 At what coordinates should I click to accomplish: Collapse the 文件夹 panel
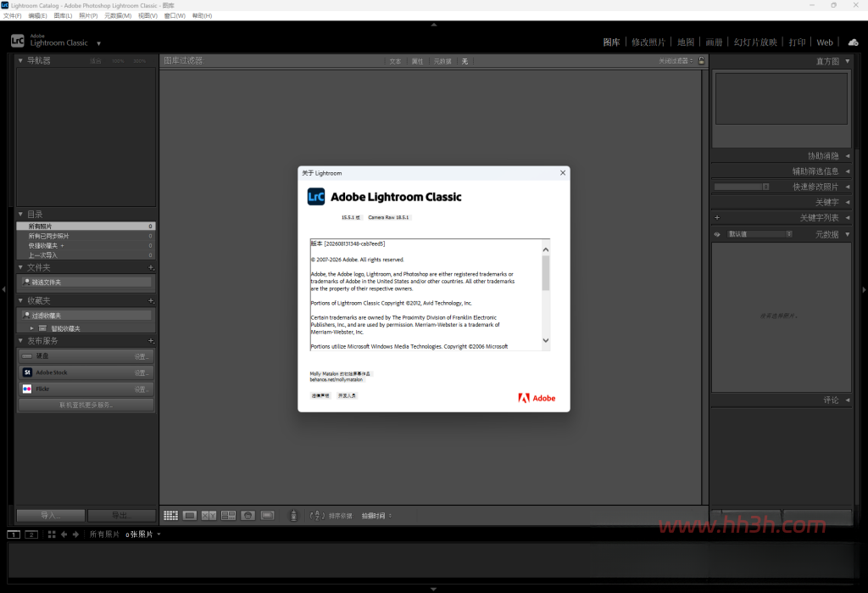pos(20,268)
